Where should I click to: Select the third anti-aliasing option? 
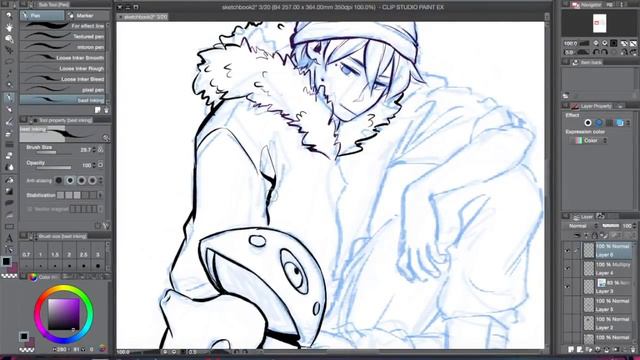pos(82,180)
